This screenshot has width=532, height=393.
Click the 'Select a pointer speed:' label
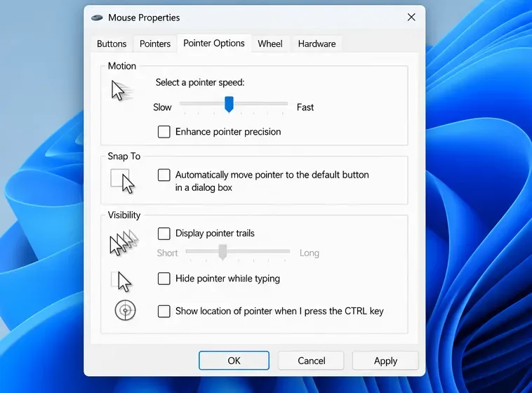coord(200,83)
